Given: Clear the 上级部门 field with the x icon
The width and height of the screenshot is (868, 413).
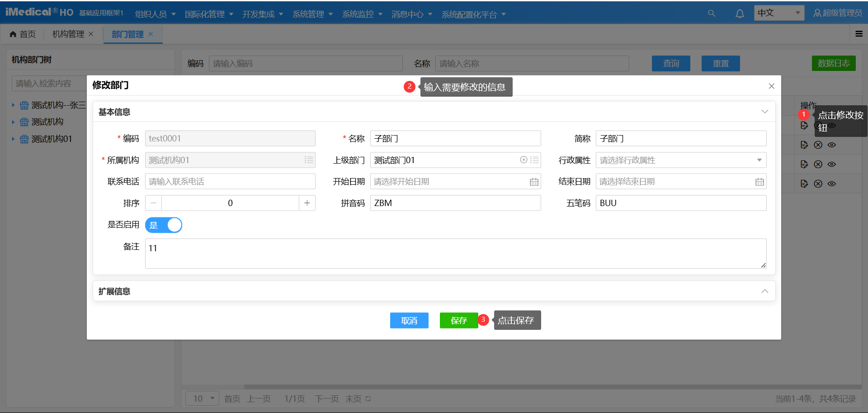Looking at the screenshot, I should (524, 160).
